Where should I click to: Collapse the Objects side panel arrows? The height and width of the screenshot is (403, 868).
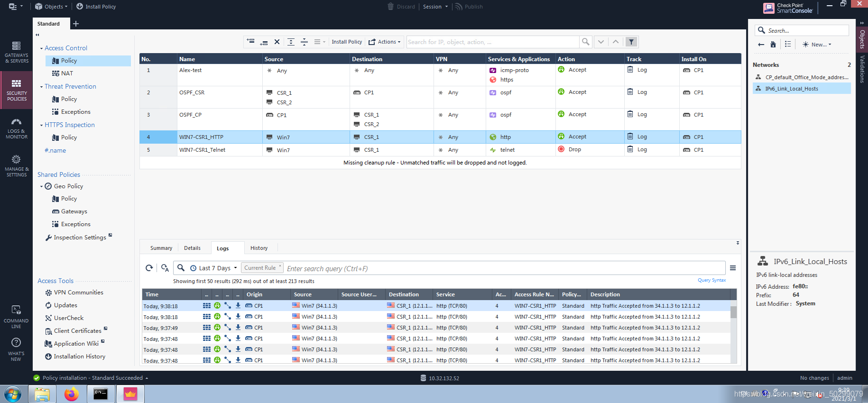click(862, 23)
